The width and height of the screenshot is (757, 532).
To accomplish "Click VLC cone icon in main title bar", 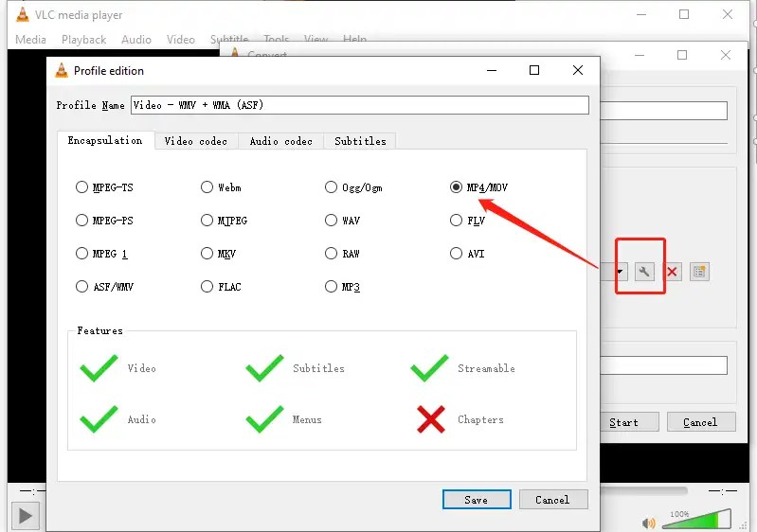I will coord(22,15).
